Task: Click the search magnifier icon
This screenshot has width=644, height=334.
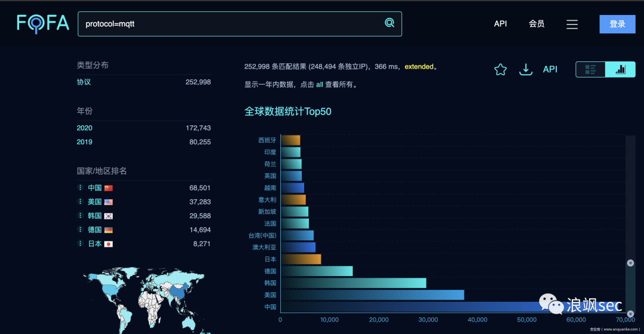Action: point(389,23)
